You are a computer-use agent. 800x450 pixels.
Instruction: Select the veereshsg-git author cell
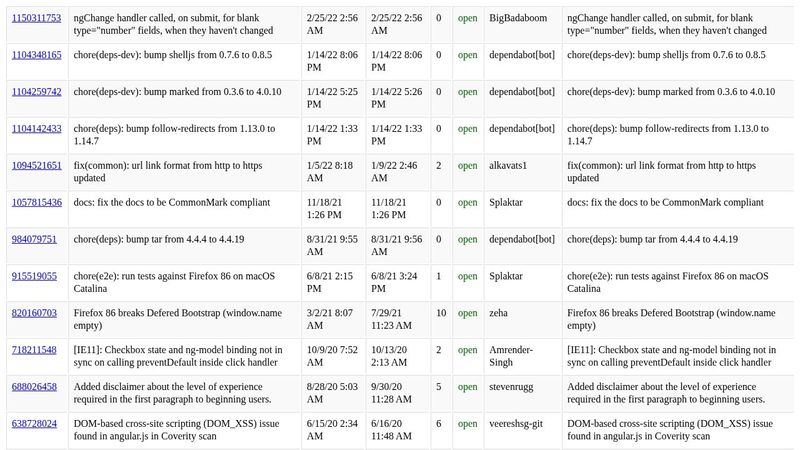pyautogui.click(x=521, y=424)
